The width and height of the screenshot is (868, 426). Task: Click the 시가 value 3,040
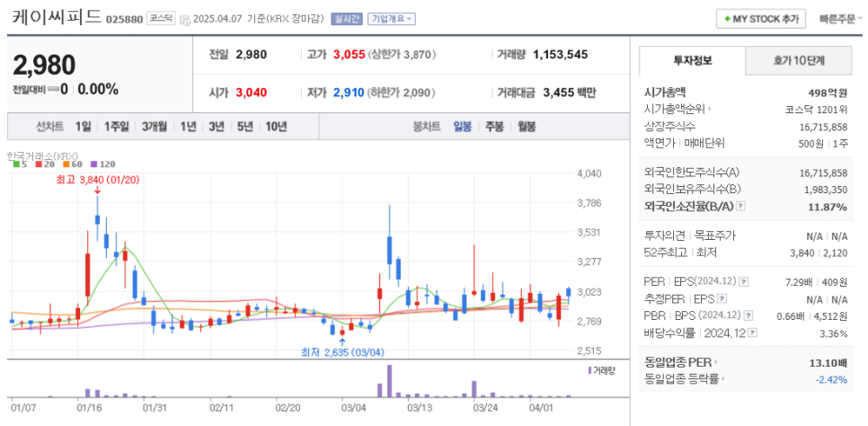coord(252,93)
